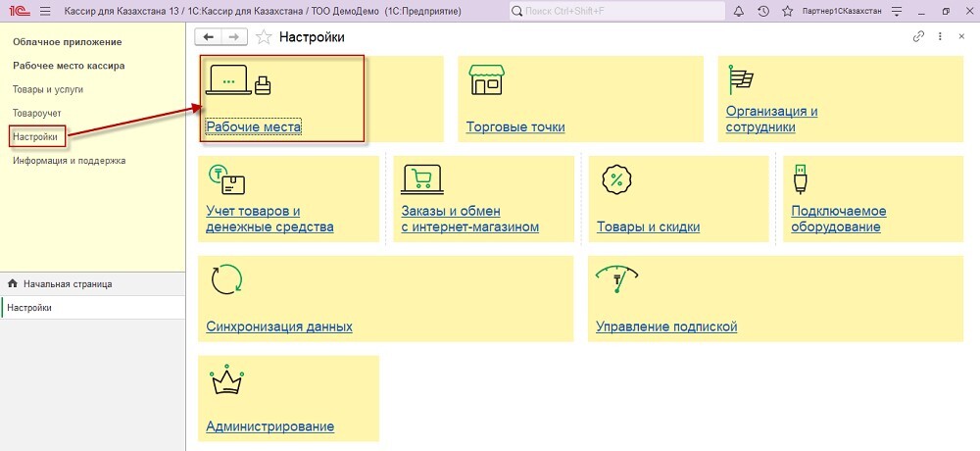Select Товароучет section

click(x=37, y=113)
